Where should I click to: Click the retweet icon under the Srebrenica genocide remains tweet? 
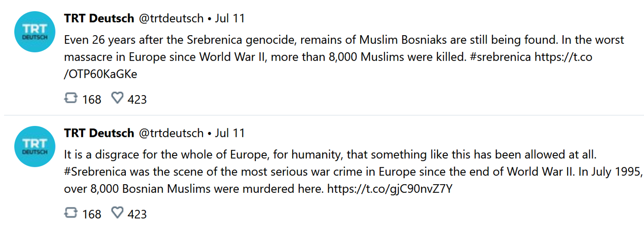coord(70,98)
